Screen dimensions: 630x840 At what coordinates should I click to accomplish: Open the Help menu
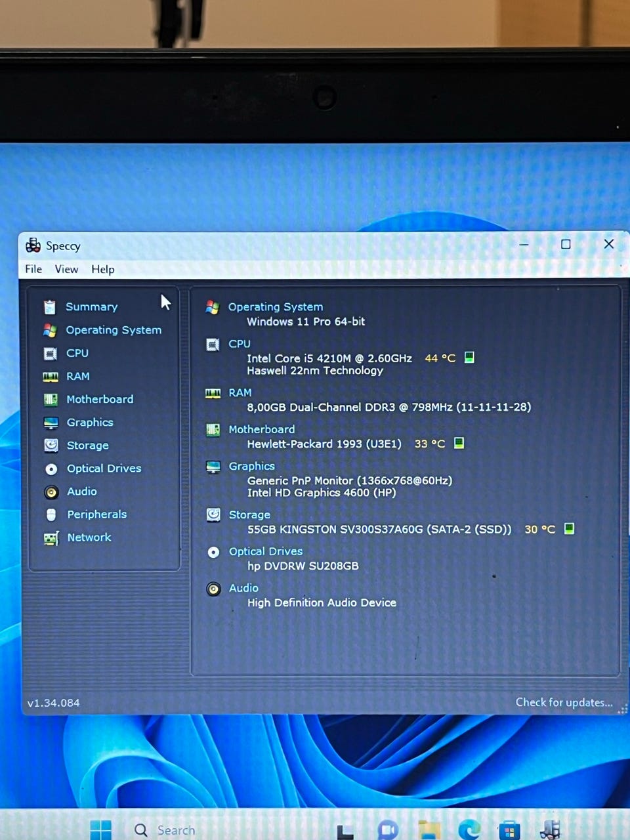[103, 269]
